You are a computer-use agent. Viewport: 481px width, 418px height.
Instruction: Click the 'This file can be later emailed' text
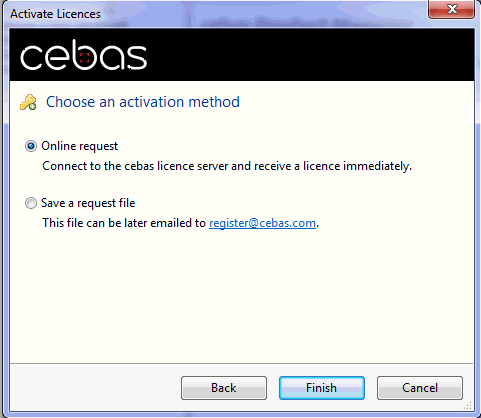(124, 223)
